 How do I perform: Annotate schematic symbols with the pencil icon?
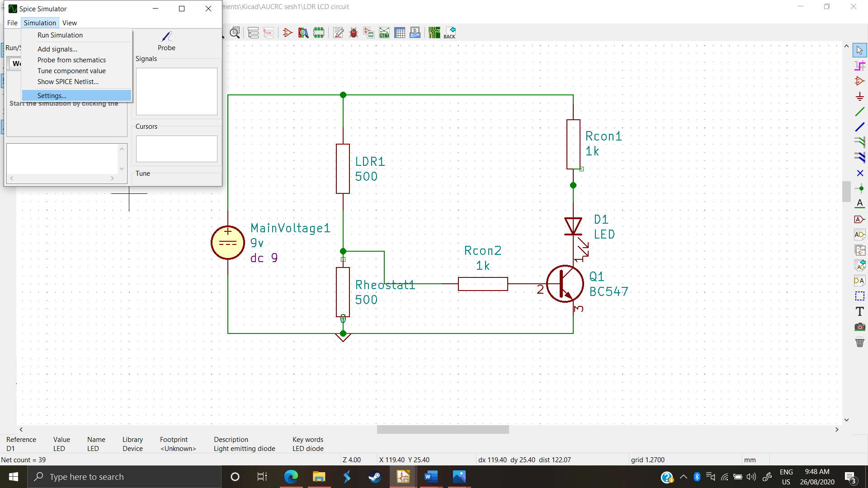(338, 33)
